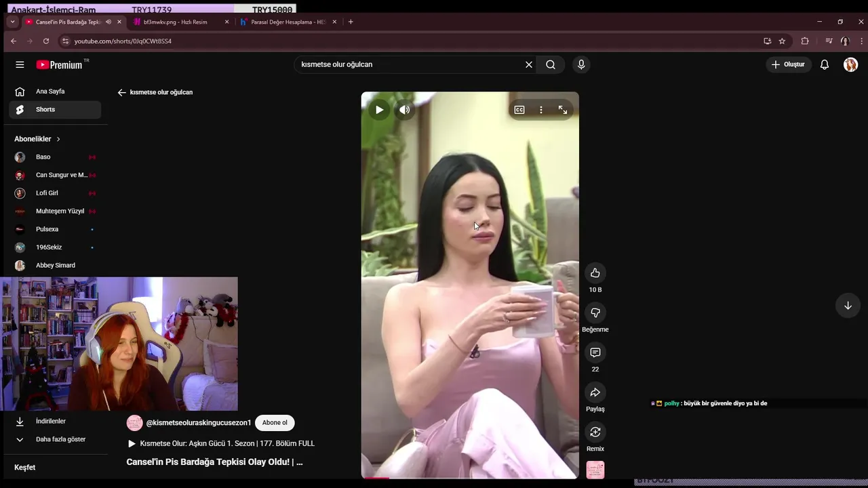Screen dimensions: 868x488
Task: Open the tab search dropdown arrow
Action: pos(12,22)
